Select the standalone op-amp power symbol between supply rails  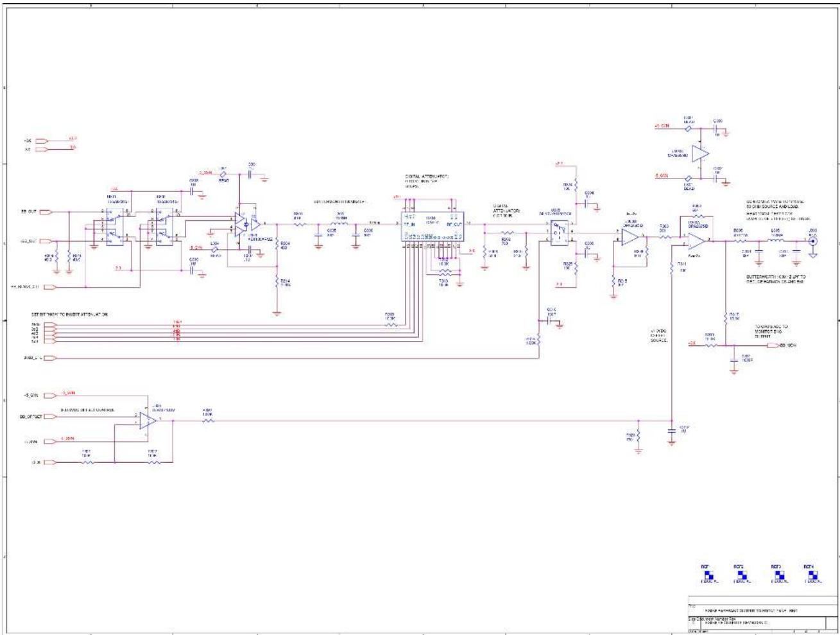[x=700, y=153]
